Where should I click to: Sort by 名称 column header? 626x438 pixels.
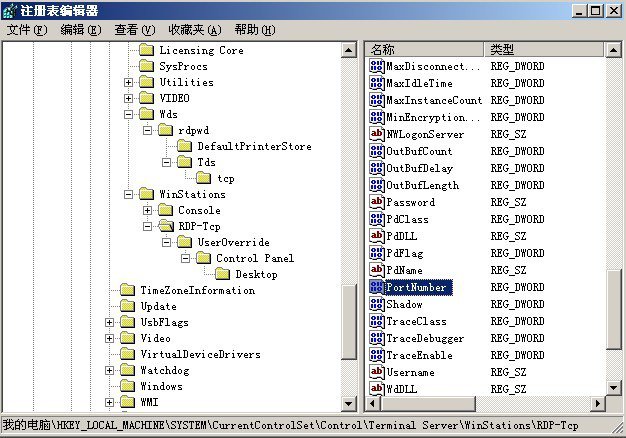click(x=425, y=49)
